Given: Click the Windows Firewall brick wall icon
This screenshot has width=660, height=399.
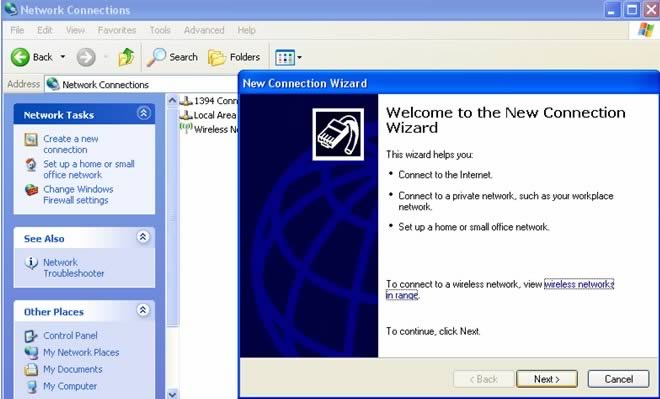Looking at the screenshot, I should (31, 190).
